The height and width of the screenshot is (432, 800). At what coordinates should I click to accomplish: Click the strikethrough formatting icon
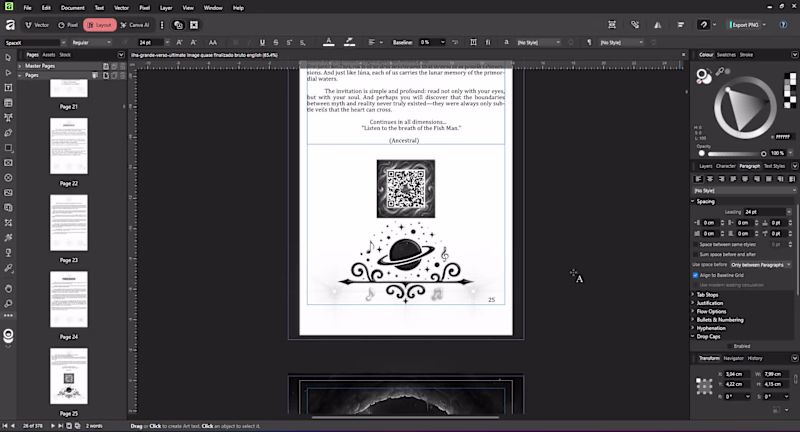pyautogui.click(x=276, y=42)
